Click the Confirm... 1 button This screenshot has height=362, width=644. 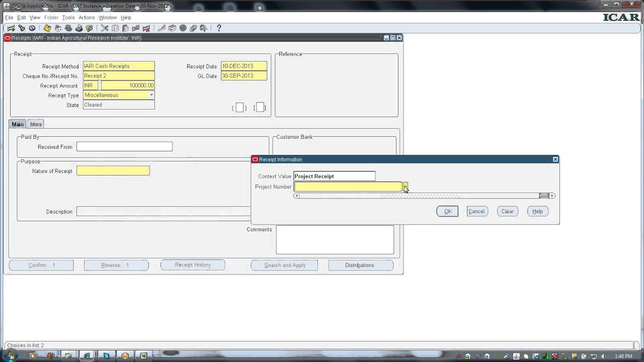pyautogui.click(x=41, y=265)
